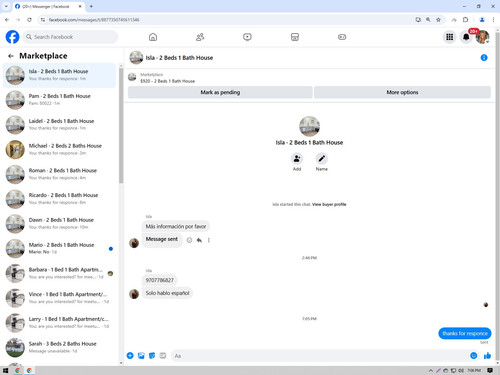This screenshot has height=375, width=500.
Task: Click the Search Facebook field
Action: [x=71, y=37]
